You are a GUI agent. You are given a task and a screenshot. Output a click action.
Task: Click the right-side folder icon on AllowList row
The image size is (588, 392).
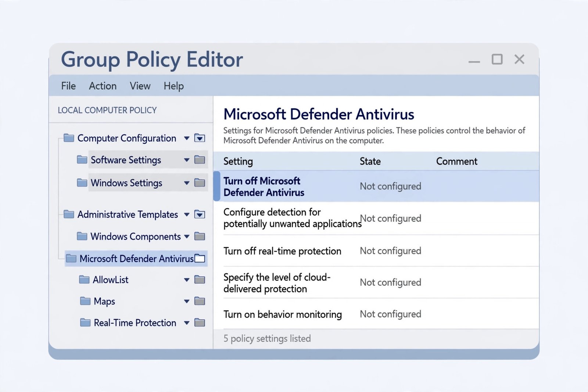point(200,280)
